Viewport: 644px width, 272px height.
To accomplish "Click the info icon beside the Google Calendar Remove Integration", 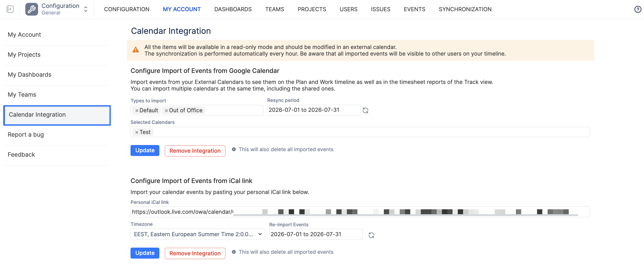I will click(x=234, y=149).
